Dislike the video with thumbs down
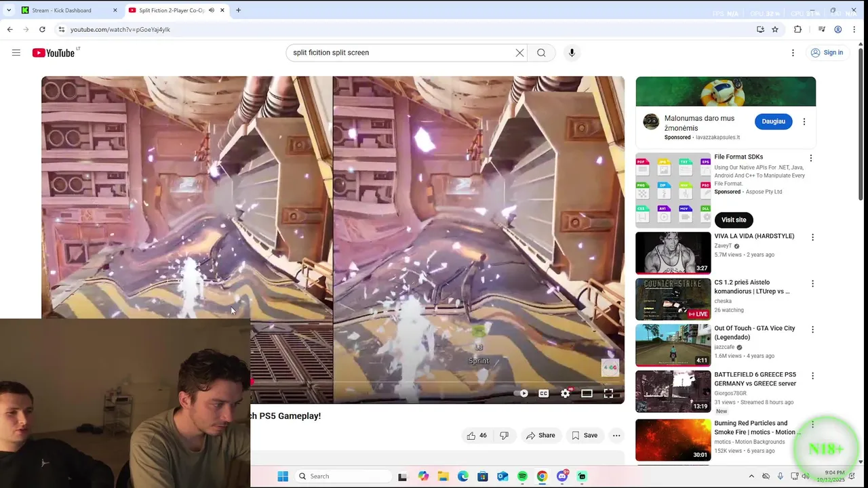 pyautogui.click(x=505, y=435)
